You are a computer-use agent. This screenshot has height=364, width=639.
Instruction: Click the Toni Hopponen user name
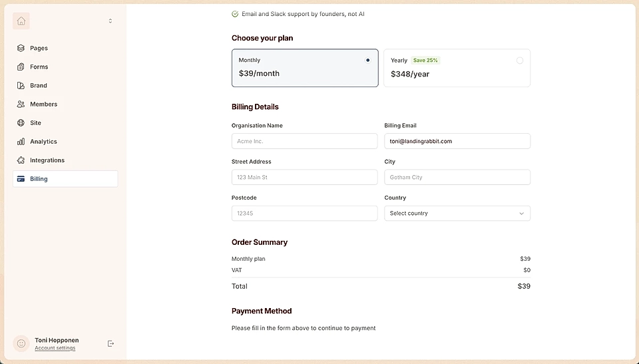tap(57, 340)
